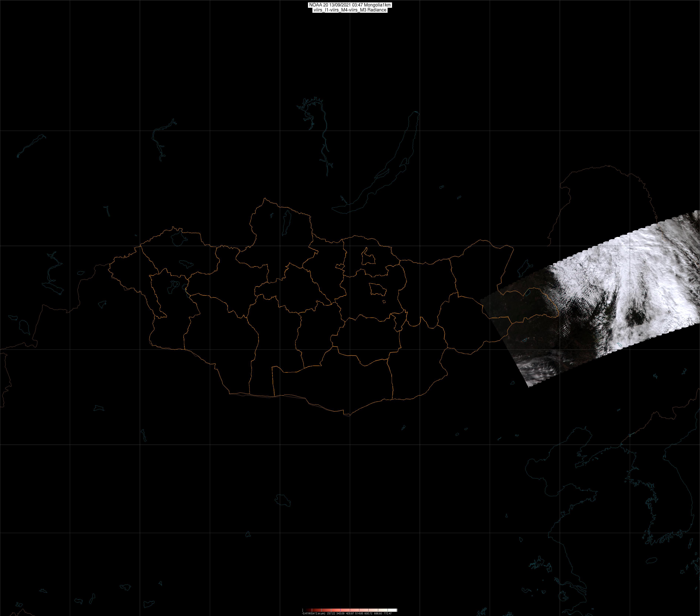Click the 772.47 colorbar tick label
This screenshot has width=700, height=616.
[x=388, y=614]
